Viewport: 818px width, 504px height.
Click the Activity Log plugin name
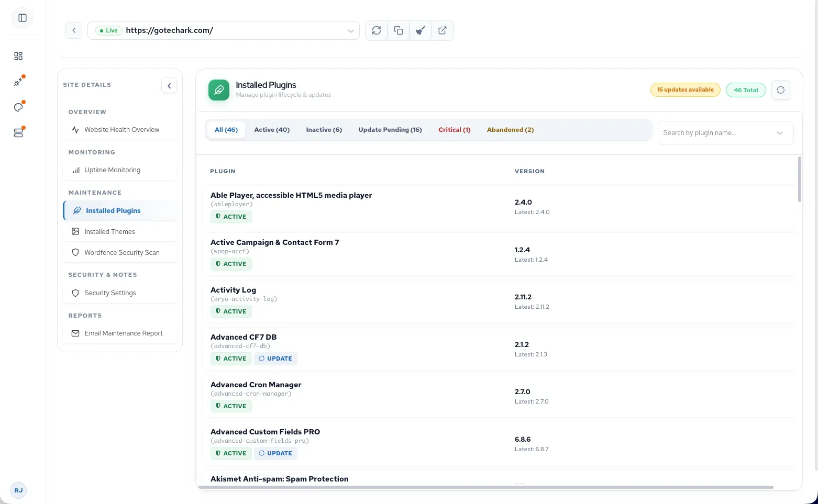click(x=233, y=290)
